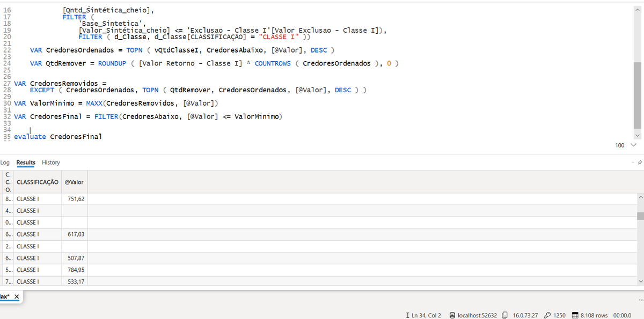Sort by the @Valor column header

coord(74,182)
